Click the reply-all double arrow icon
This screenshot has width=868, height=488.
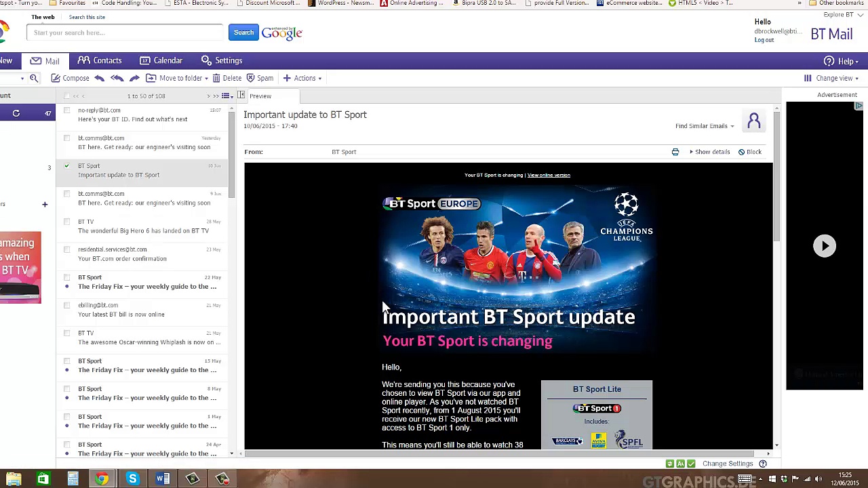pyautogui.click(x=117, y=78)
